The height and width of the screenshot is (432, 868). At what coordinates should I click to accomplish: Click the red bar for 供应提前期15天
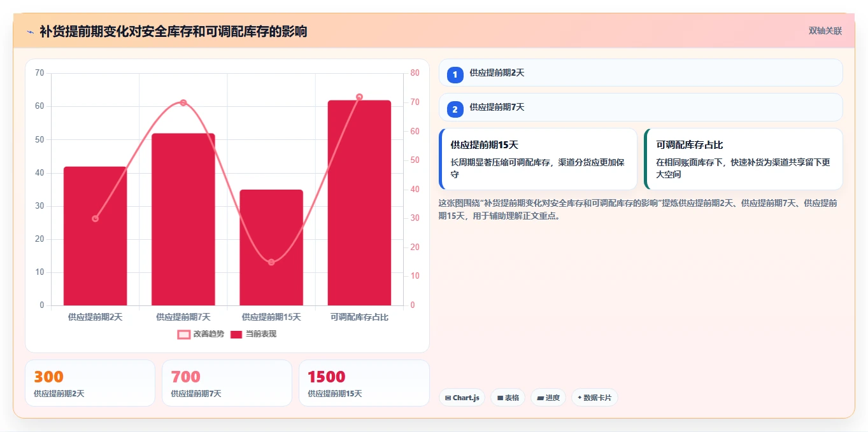(x=271, y=247)
